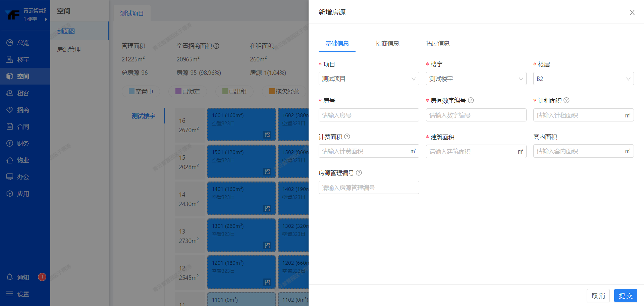Click the 通知 bell icon
The width and height of the screenshot is (644, 306).
10,277
